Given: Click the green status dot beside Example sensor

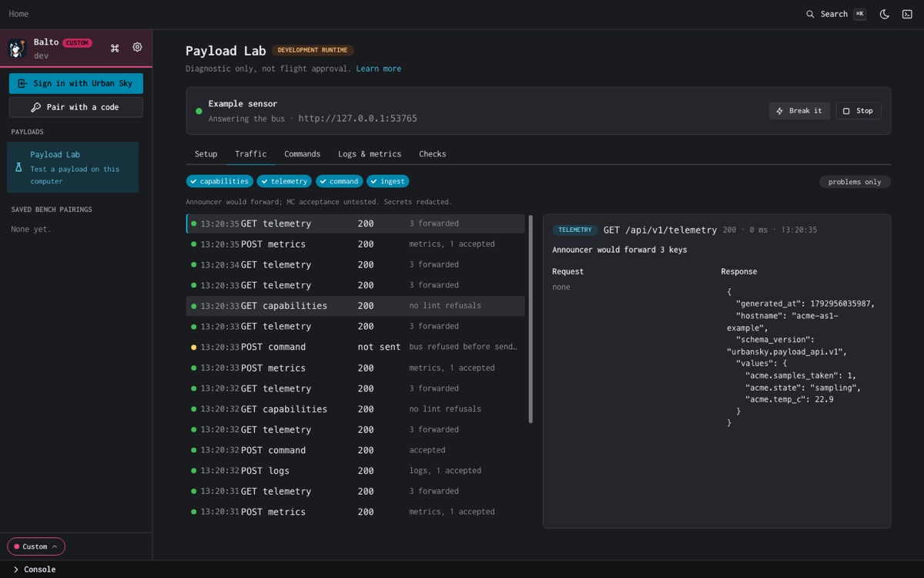Looking at the screenshot, I should coord(199,111).
